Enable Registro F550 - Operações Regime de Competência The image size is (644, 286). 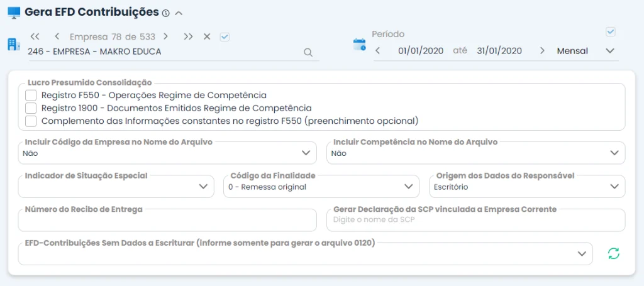31,95
